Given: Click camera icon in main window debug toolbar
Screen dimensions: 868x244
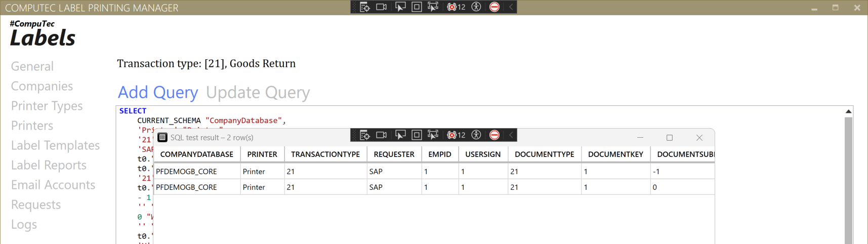Looking at the screenshot, I should click(382, 7).
